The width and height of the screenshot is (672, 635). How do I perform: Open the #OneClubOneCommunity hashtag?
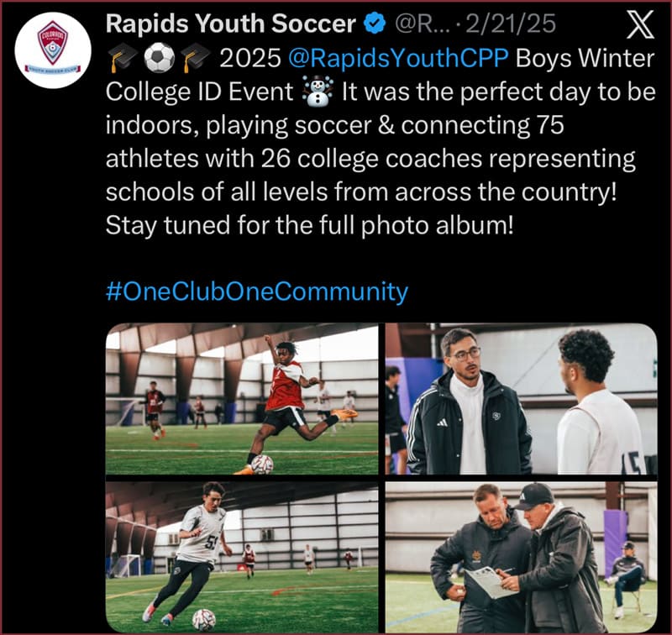[257, 291]
